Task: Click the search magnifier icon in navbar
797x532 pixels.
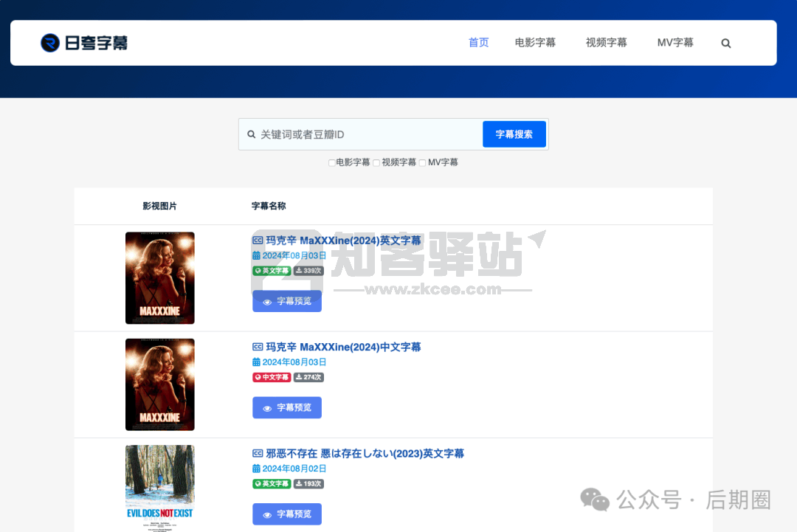Action: click(726, 44)
